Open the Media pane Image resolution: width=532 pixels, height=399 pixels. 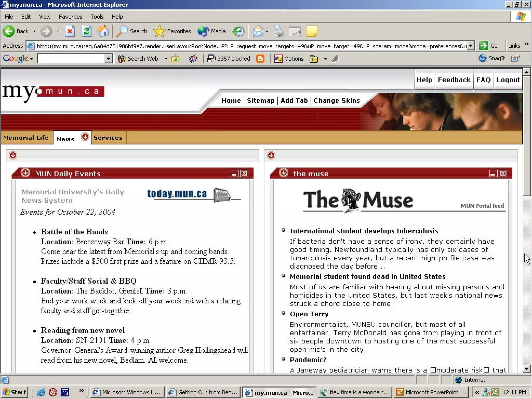[x=211, y=31]
